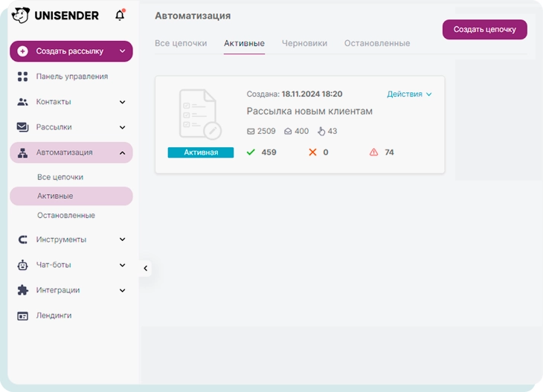Image resolution: width=543 pixels, height=392 pixels.
Task: Click the sent count 2509
Action: point(266,131)
